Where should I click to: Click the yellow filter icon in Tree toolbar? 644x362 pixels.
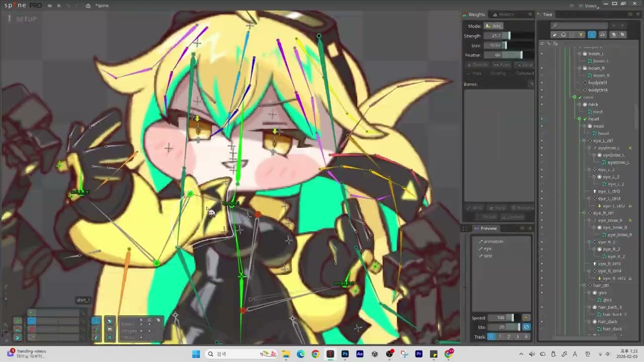click(x=581, y=35)
